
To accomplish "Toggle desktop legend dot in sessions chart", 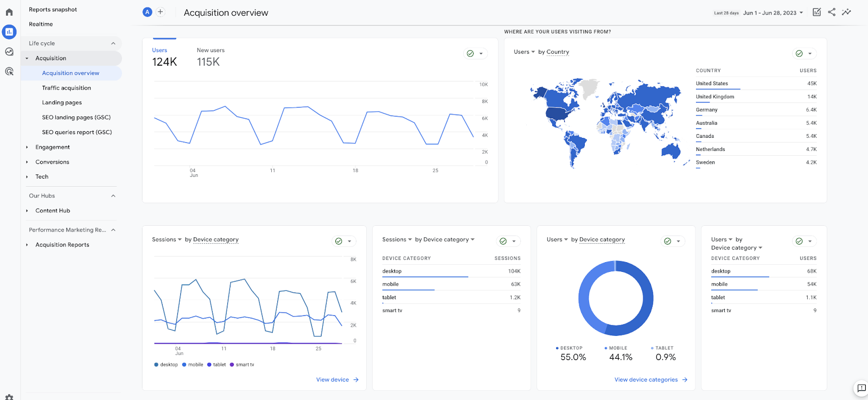I will tap(156, 365).
